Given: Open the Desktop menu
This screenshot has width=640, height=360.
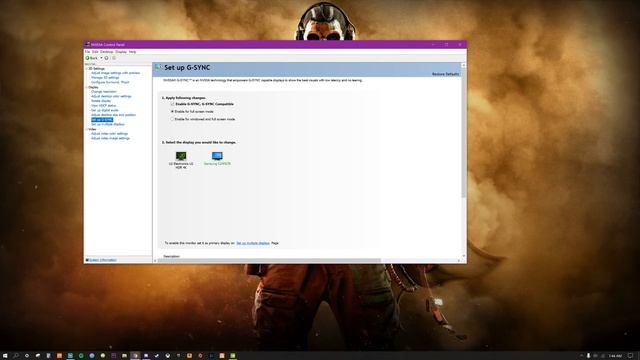Looking at the screenshot, I should point(107,52).
